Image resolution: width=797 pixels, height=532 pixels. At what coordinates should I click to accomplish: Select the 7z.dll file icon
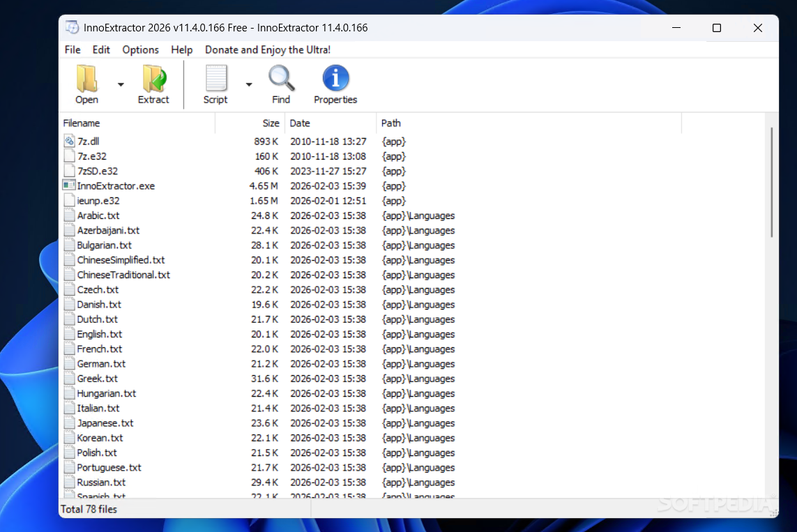pos(69,142)
